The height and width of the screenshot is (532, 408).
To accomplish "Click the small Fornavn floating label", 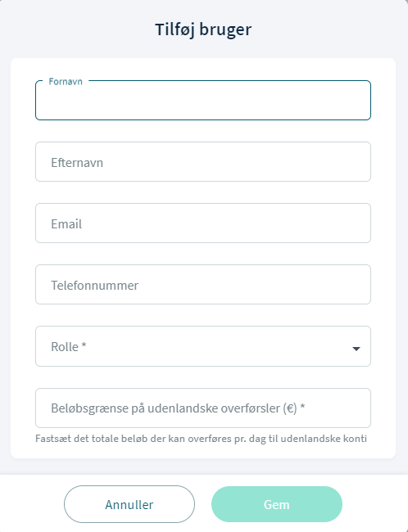I will [x=66, y=81].
